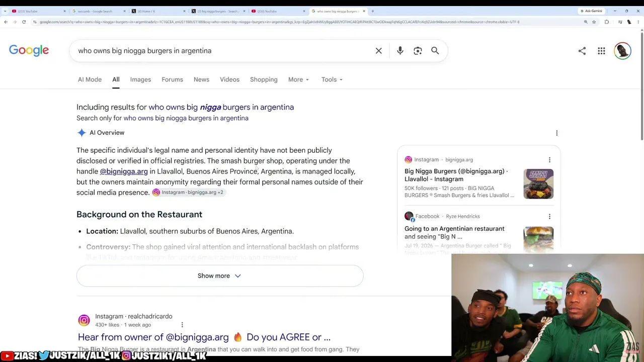The width and height of the screenshot is (644, 362).
Task: Click the Search only for original query link
Action: [x=186, y=118]
